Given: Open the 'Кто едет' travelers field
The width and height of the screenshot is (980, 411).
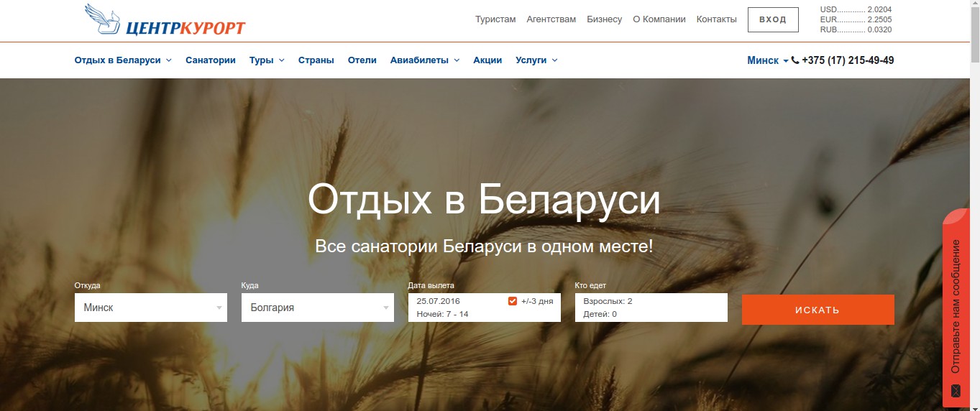Looking at the screenshot, I should 651,308.
